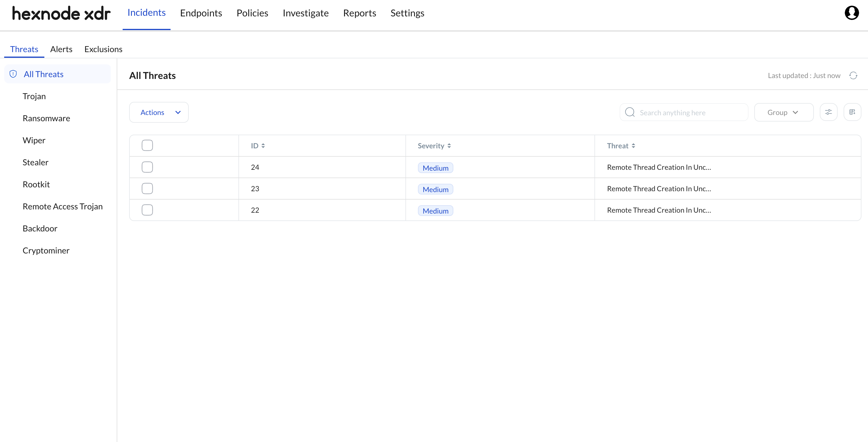This screenshot has width=868, height=442.
Task: Open the Actions dropdown
Action: point(159,112)
